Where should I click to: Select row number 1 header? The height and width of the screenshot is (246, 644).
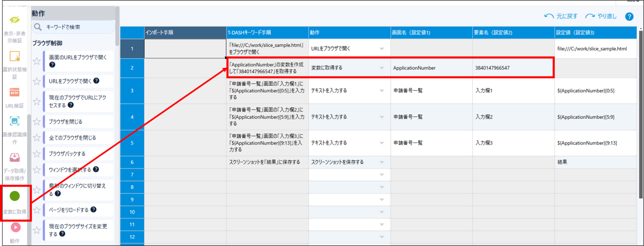(132, 49)
